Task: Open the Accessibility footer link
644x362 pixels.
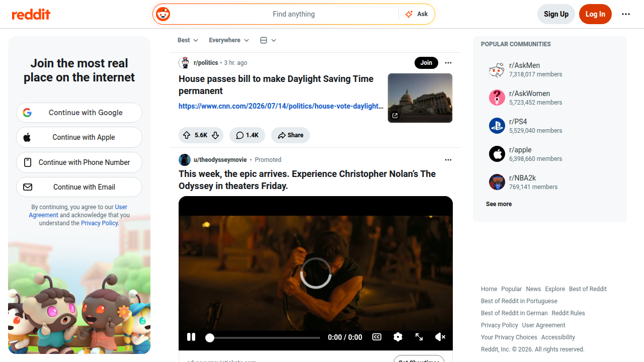Action: coord(558,337)
